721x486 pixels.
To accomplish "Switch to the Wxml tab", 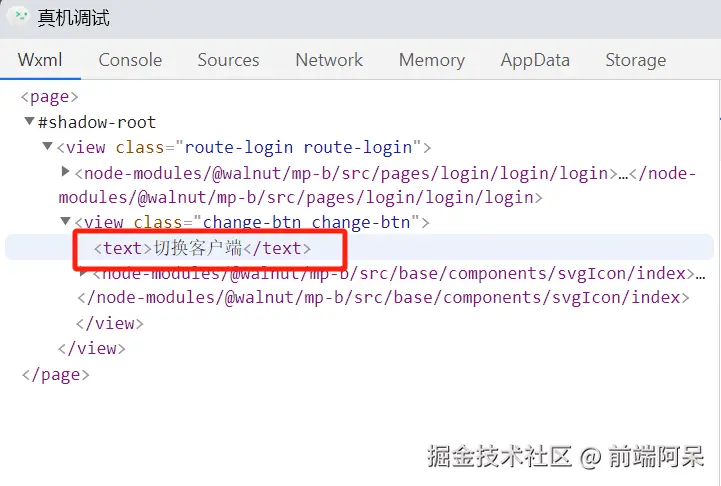I will (40, 60).
